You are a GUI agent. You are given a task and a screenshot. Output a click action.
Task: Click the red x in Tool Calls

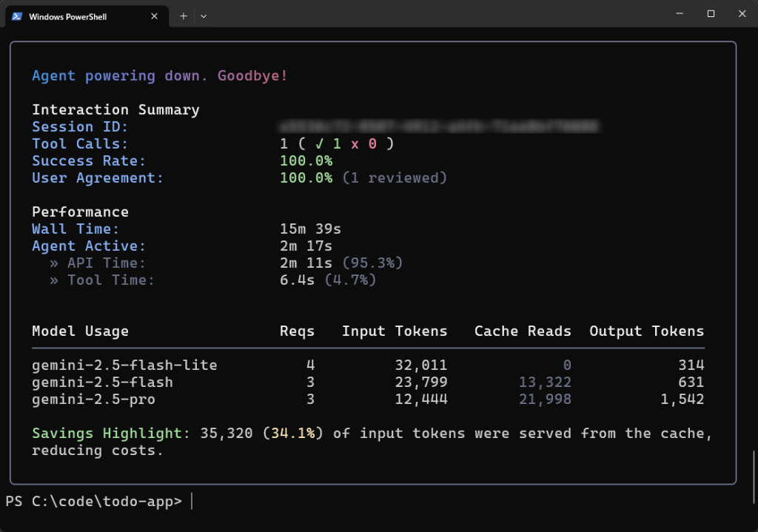355,144
